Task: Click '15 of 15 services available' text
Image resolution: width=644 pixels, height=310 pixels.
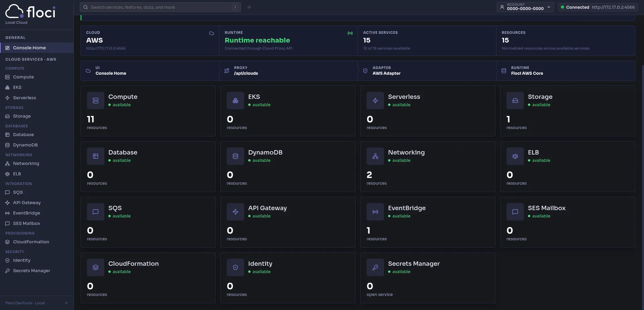Action: click(x=386, y=48)
